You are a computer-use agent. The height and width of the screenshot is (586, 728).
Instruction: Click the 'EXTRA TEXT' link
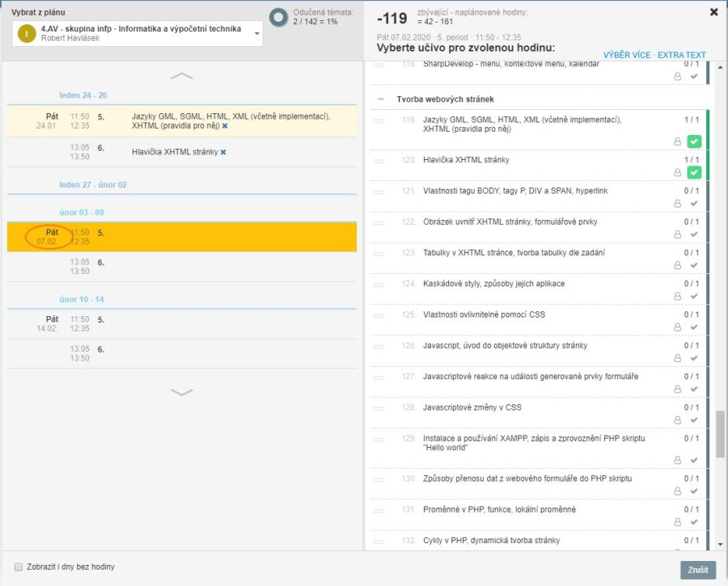pos(681,55)
